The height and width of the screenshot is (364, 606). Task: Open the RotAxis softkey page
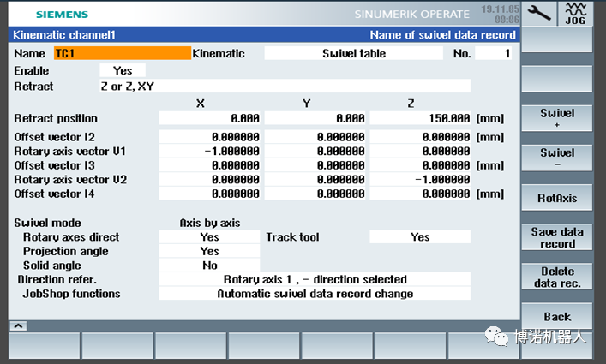pyautogui.click(x=557, y=198)
